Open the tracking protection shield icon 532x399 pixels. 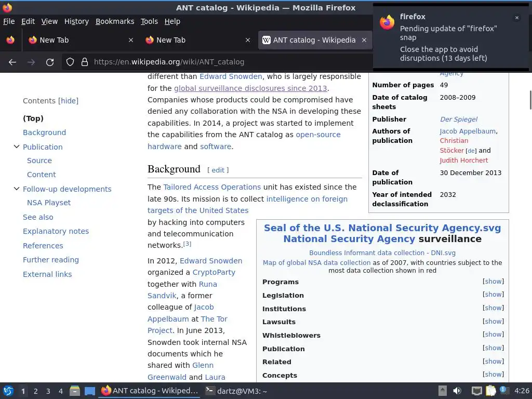pyautogui.click(x=70, y=62)
